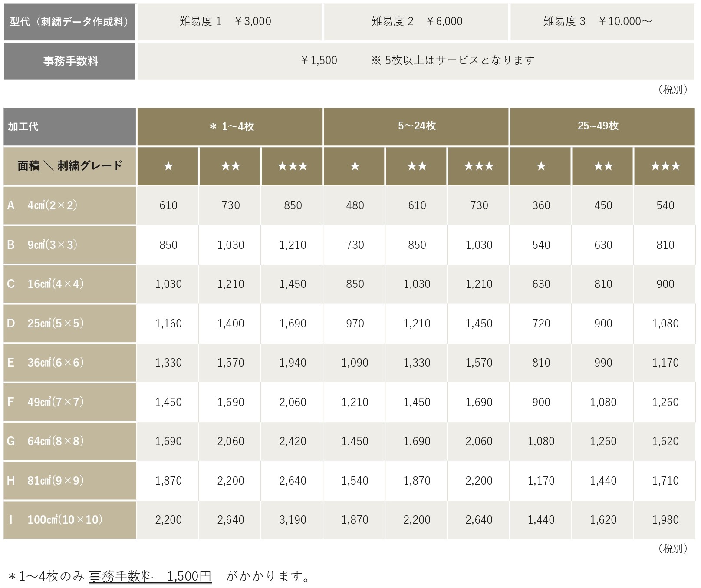This screenshot has height=588, width=701.
Task: Click the underlined 事務手数料 1,500円 text
Action: (150, 576)
